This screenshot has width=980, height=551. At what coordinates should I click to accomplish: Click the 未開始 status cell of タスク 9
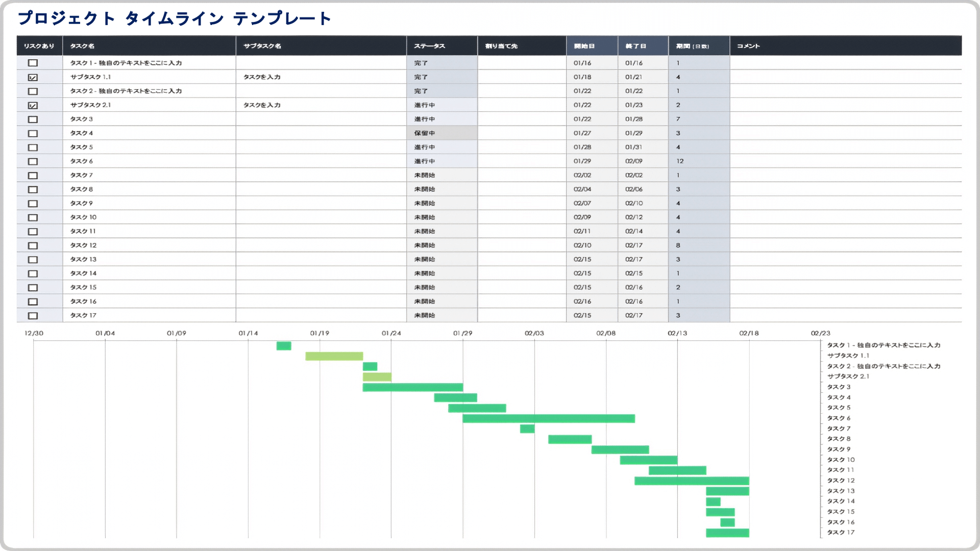[x=442, y=203]
